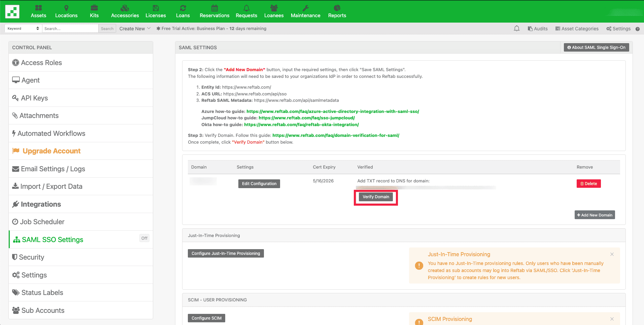The height and width of the screenshot is (325, 644).
Task: Click the Verify Domain button
Action: [376, 197]
